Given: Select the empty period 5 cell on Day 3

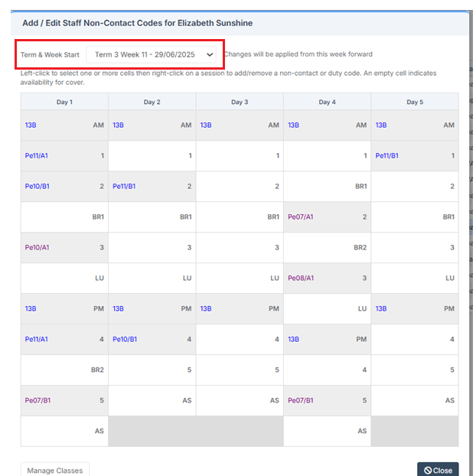Looking at the screenshot, I should click(x=240, y=370).
